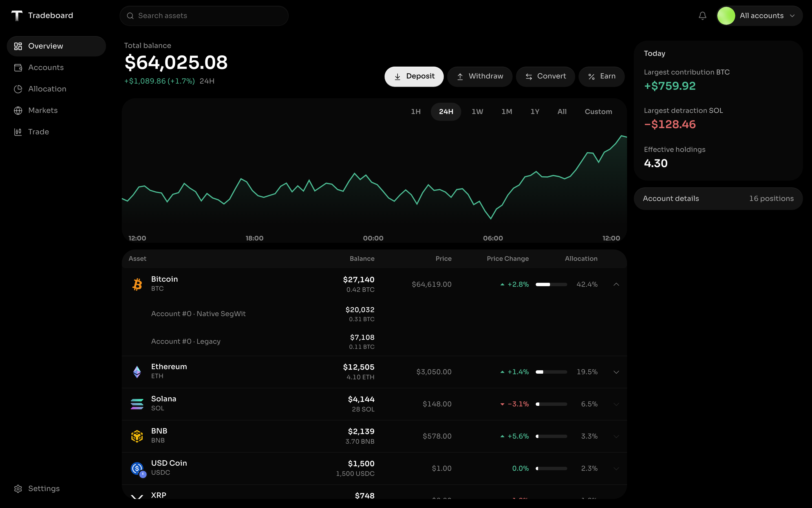Open the Overview page
This screenshot has width=812, height=508.
56,46
